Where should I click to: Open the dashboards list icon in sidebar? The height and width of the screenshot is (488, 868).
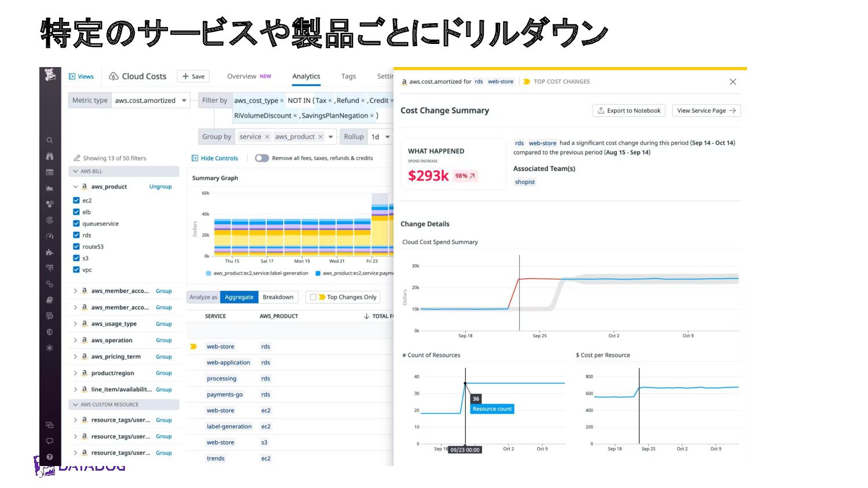pos(50,172)
